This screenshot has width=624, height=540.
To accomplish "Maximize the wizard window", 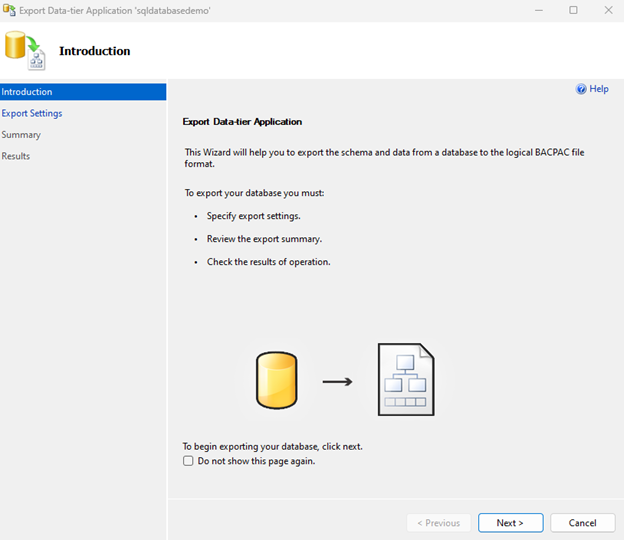I will pyautogui.click(x=573, y=10).
